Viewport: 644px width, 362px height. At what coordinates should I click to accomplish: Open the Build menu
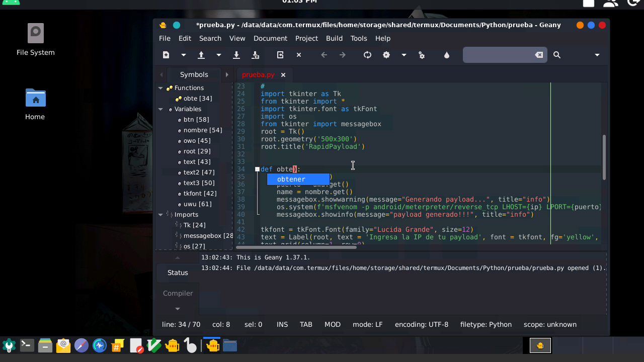pyautogui.click(x=334, y=38)
